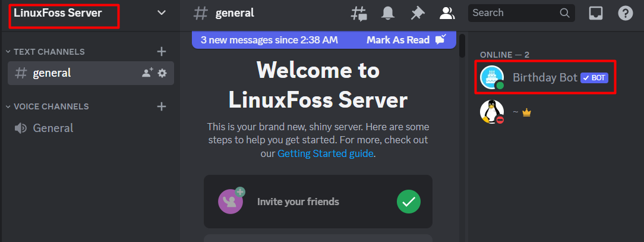Toggle the member list icon
The width and height of the screenshot is (644, 242).
point(447,13)
